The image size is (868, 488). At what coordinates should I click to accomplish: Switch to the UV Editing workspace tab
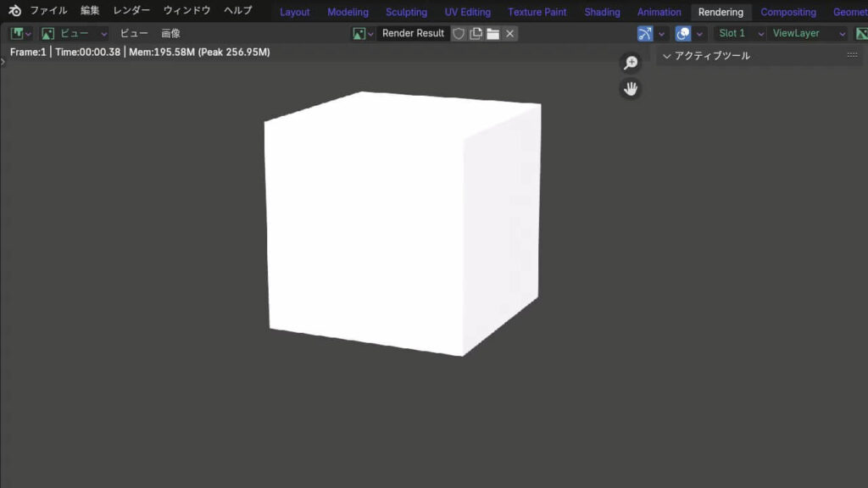point(468,12)
